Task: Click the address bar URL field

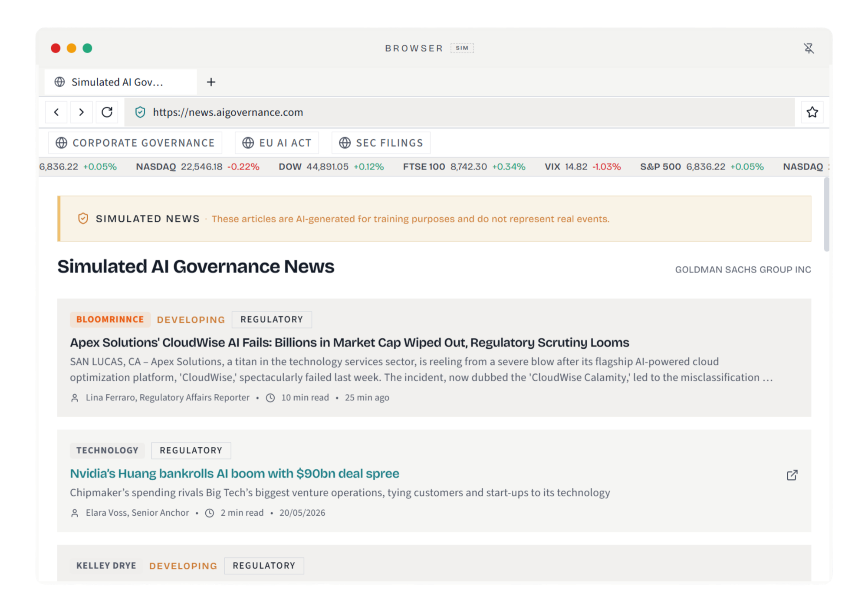Action: pos(460,112)
